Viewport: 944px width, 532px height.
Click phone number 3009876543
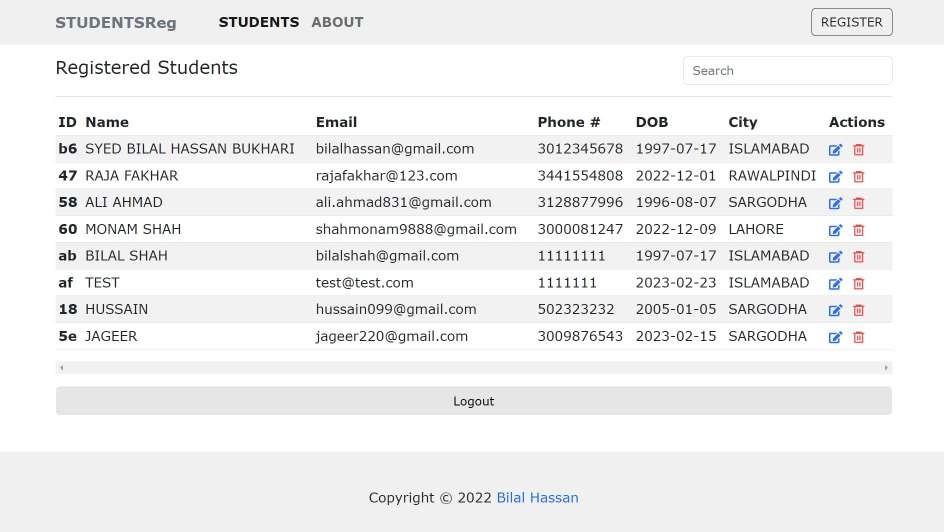[580, 336]
